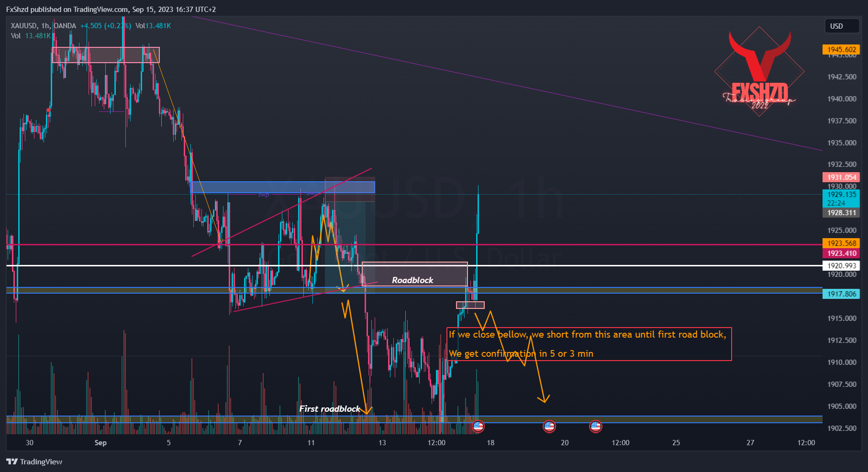Click the 1915.000 price axis value

tap(842, 318)
